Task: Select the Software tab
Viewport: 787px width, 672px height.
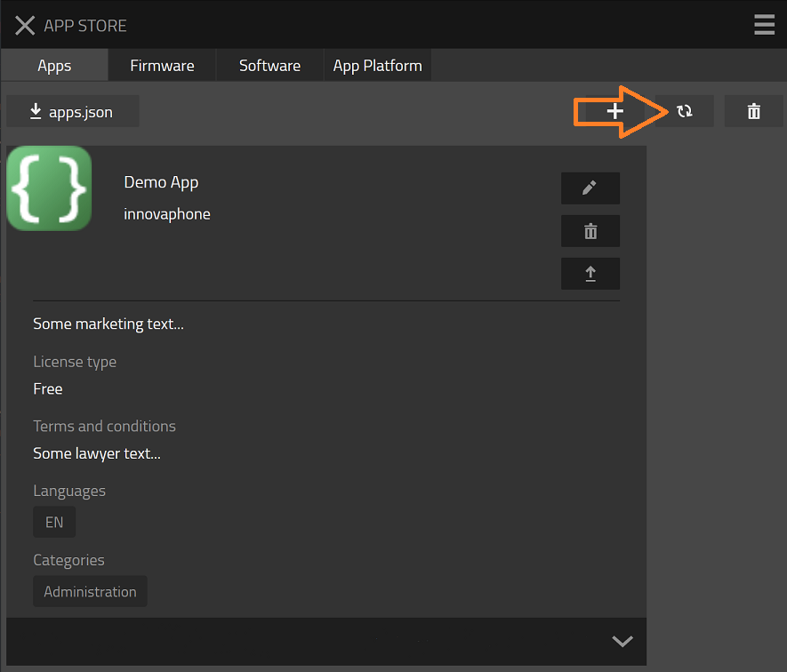Action: point(269,66)
